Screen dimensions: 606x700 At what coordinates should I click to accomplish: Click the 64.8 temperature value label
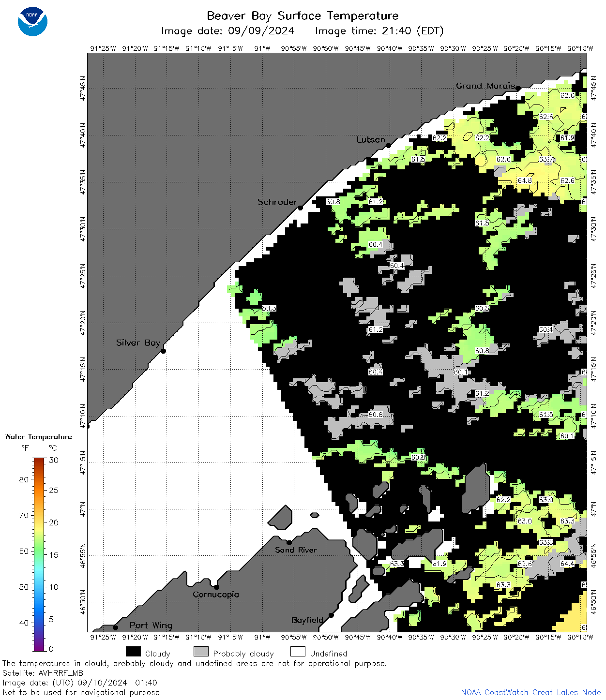(525, 180)
